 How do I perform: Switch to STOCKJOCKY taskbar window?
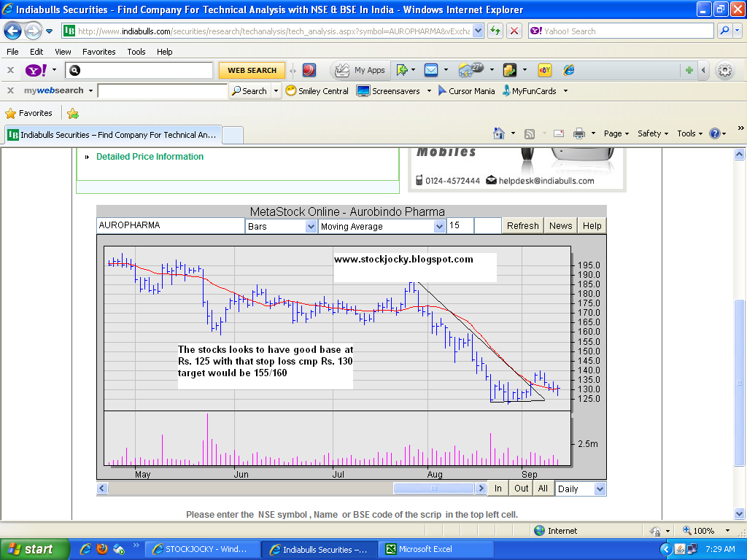click(201, 549)
